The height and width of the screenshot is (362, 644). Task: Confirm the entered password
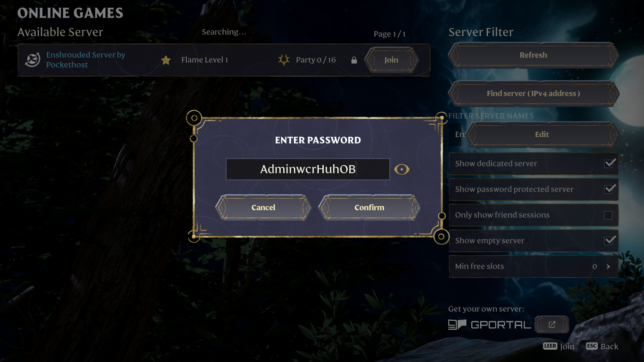369,208
